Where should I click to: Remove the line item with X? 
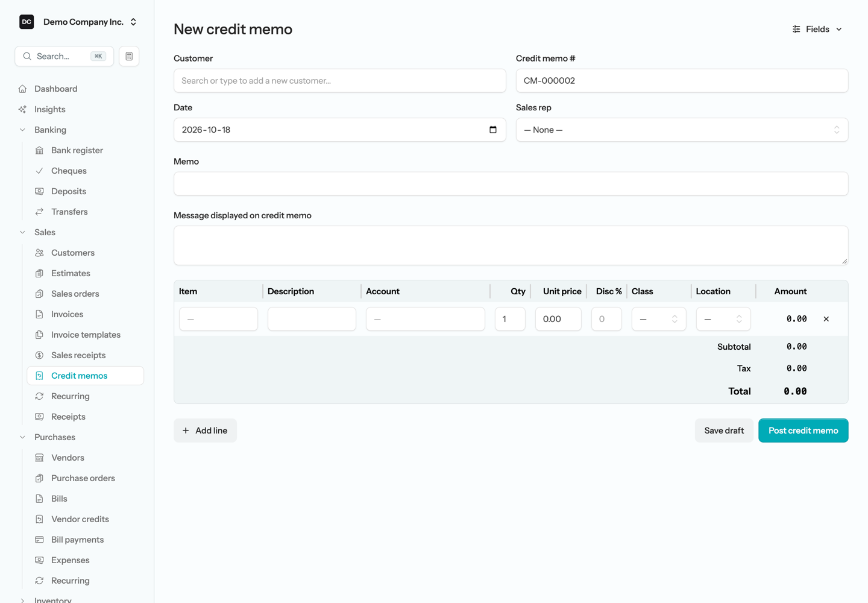click(826, 319)
